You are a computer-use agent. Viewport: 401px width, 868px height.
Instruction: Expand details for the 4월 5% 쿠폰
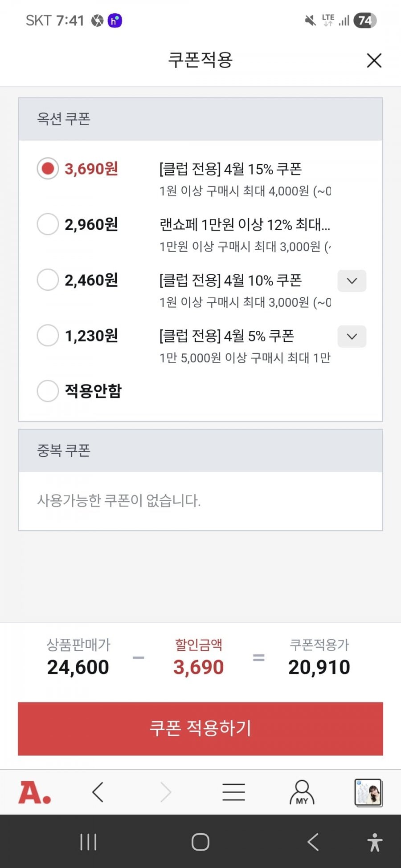coord(352,337)
